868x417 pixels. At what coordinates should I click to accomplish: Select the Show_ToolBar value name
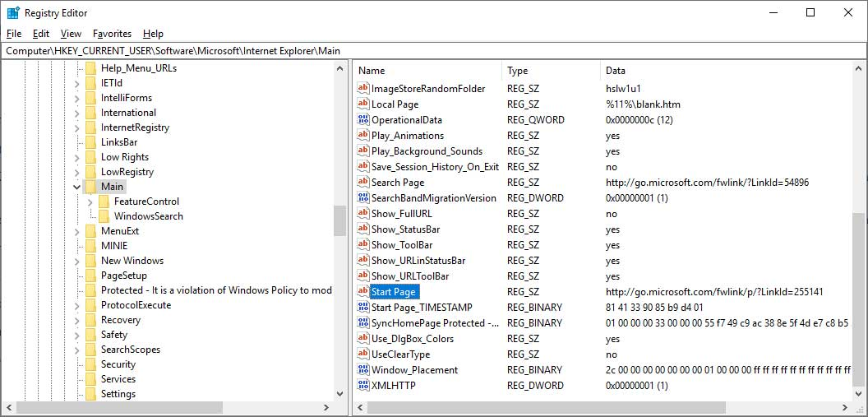(402, 245)
